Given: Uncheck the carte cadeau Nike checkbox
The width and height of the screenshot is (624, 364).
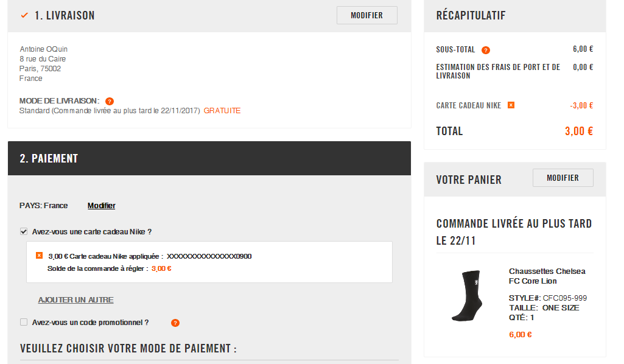Looking at the screenshot, I should click(23, 231).
